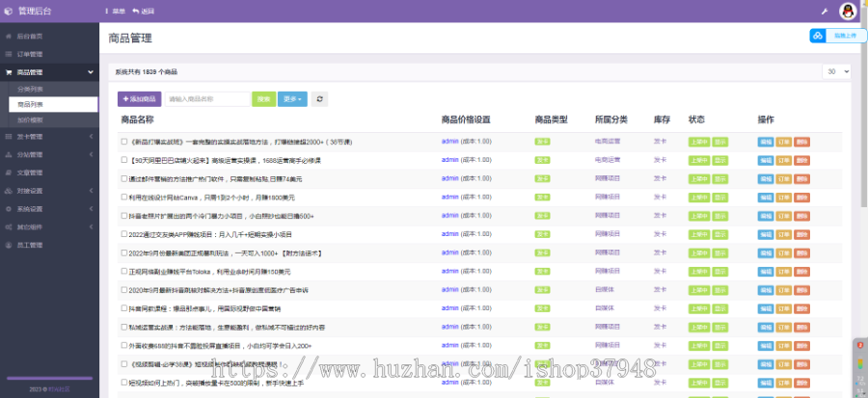This screenshot has width=868, height=398.
Task: Click admin link in 《新品打爆实战班》 row
Action: tap(450, 142)
